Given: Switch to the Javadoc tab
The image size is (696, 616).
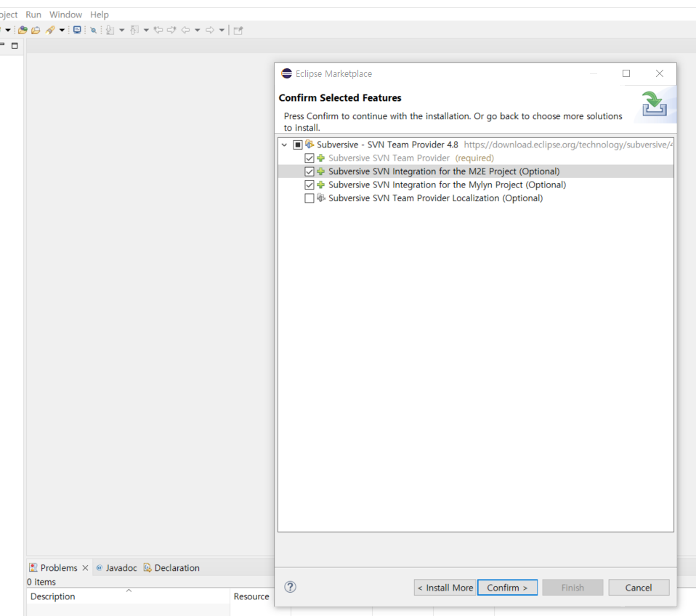Looking at the screenshot, I should [x=117, y=567].
